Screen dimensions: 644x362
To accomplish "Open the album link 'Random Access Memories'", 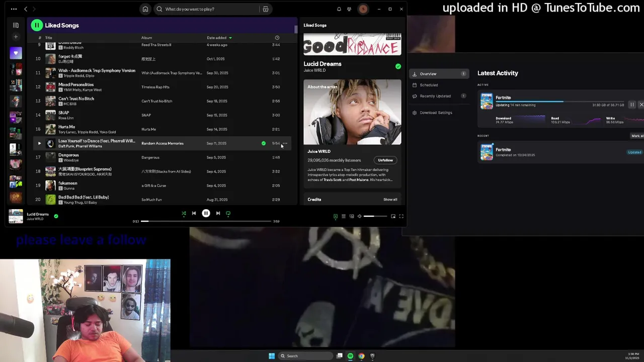I will 163,143.
